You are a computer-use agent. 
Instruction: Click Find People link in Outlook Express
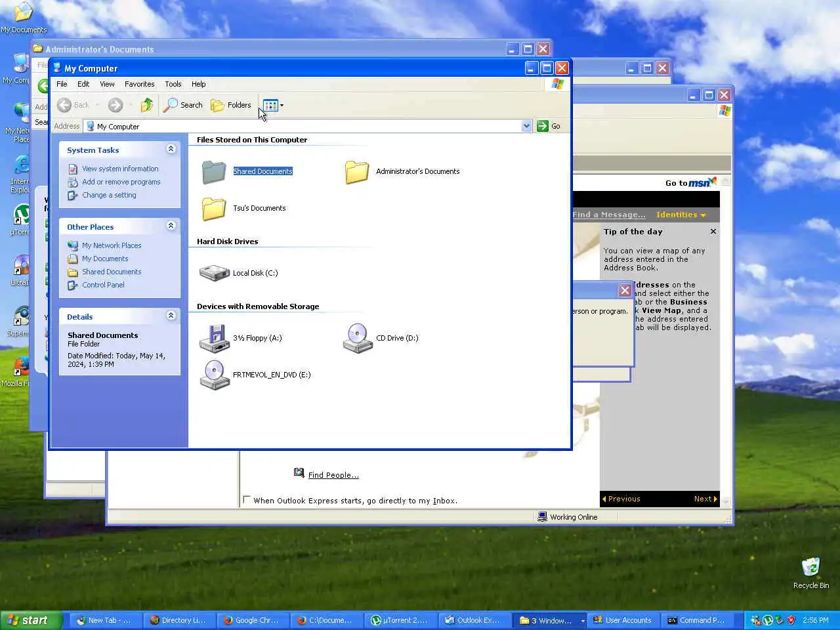pos(333,475)
